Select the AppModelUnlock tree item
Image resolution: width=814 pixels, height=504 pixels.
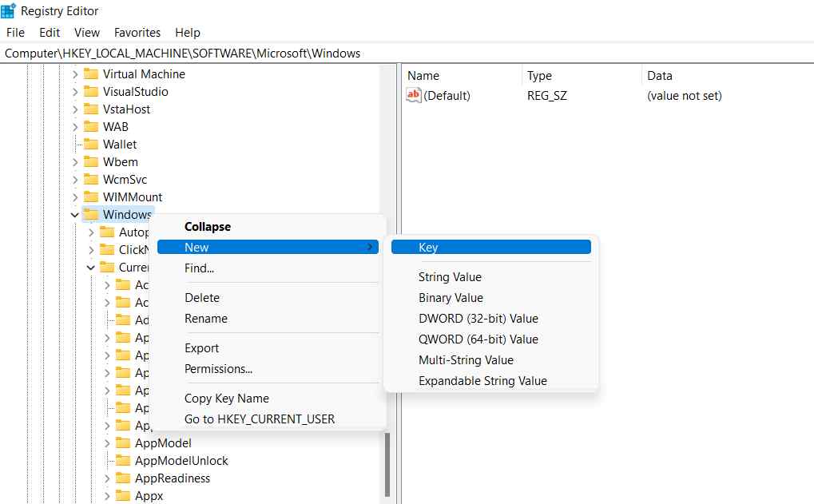click(181, 460)
